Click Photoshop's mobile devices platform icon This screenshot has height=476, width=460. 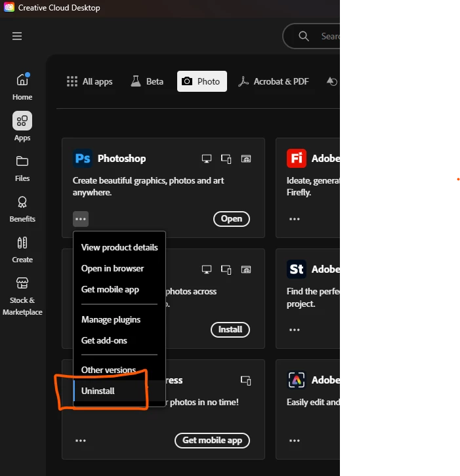(226, 159)
